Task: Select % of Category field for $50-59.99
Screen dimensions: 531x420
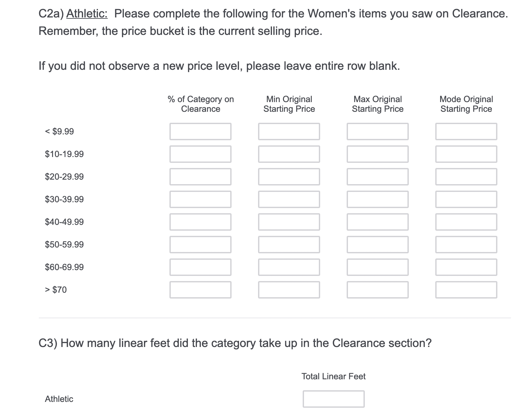Action: pyautogui.click(x=200, y=245)
